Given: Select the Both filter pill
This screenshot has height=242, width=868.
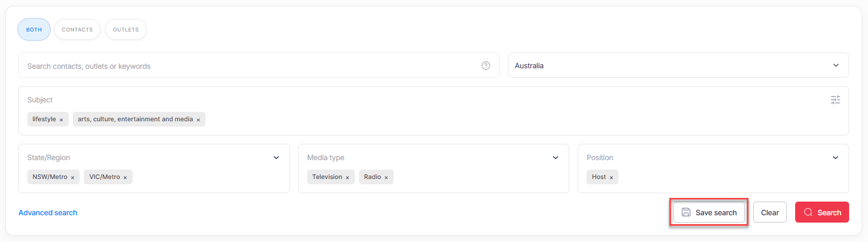Looking at the screenshot, I should tap(34, 29).
